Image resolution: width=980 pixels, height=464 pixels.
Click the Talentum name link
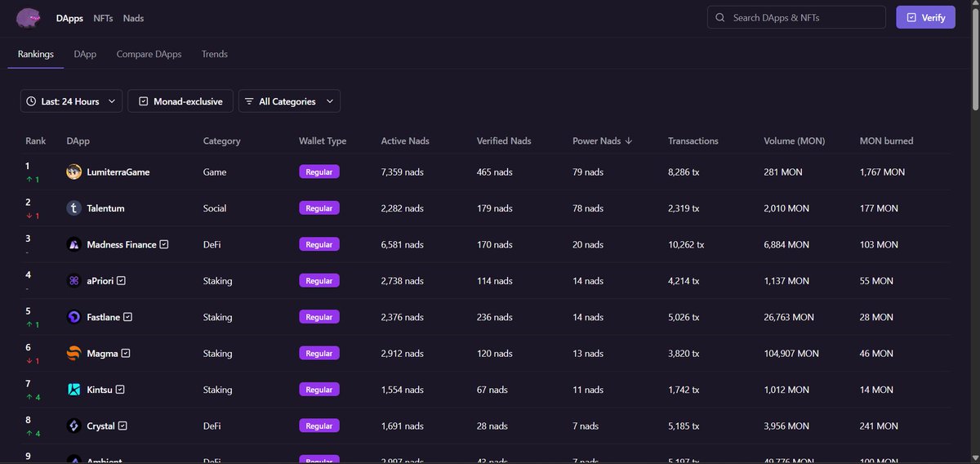pyautogui.click(x=106, y=208)
